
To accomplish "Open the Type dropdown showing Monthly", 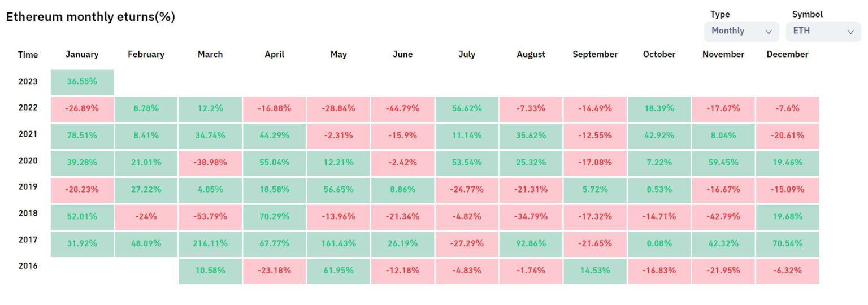I will point(741,31).
